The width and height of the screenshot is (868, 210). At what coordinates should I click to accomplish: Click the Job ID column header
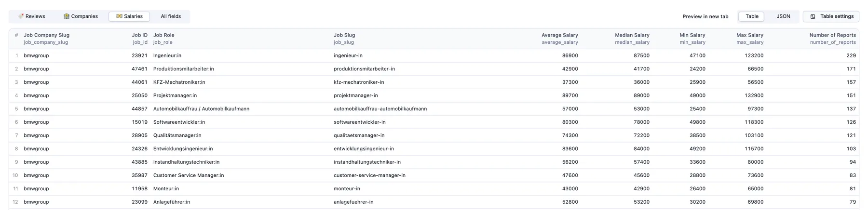pyautogui.click(x=140, y=39)
